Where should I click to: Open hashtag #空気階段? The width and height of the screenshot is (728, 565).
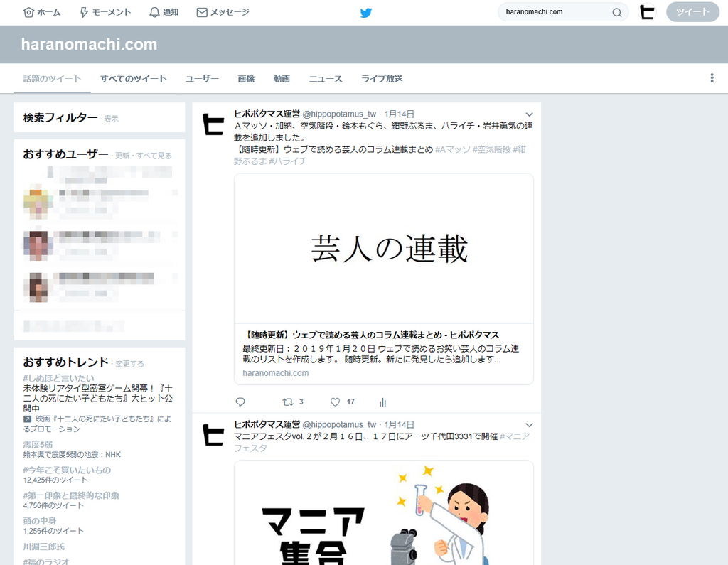tap(492, 149)
